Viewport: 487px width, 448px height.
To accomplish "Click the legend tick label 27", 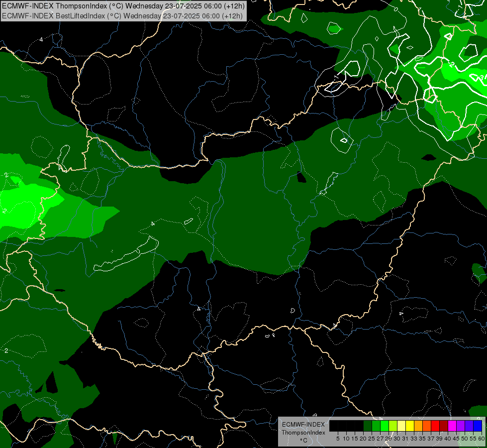I will point(380,439).
